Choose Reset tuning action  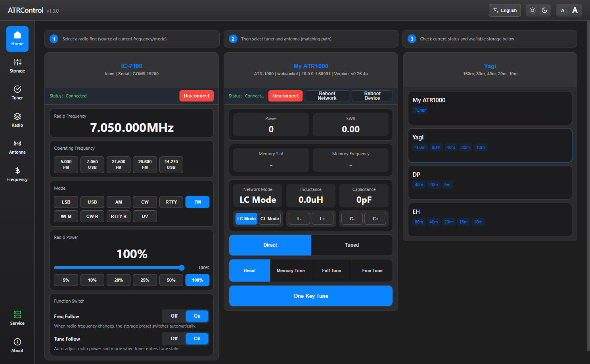coord(250,271)
